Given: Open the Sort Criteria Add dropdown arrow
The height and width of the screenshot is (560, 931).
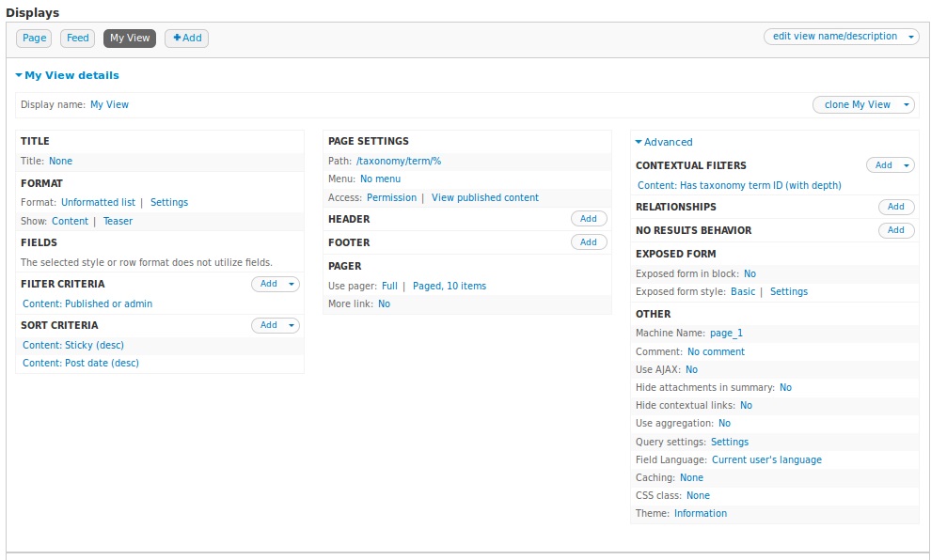Looking at the screenshot, I should (292, 325).
